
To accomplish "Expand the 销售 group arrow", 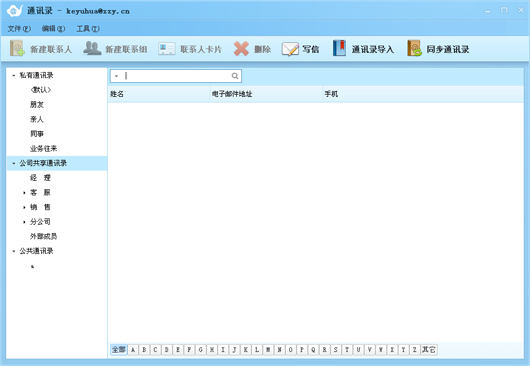I will click(24, 207).
